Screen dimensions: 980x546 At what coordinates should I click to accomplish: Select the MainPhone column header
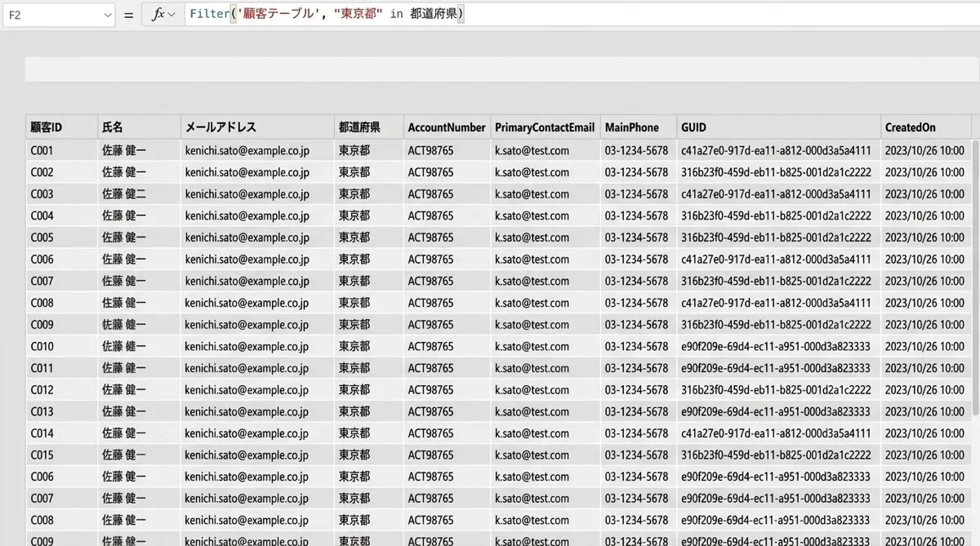[639, 127]
